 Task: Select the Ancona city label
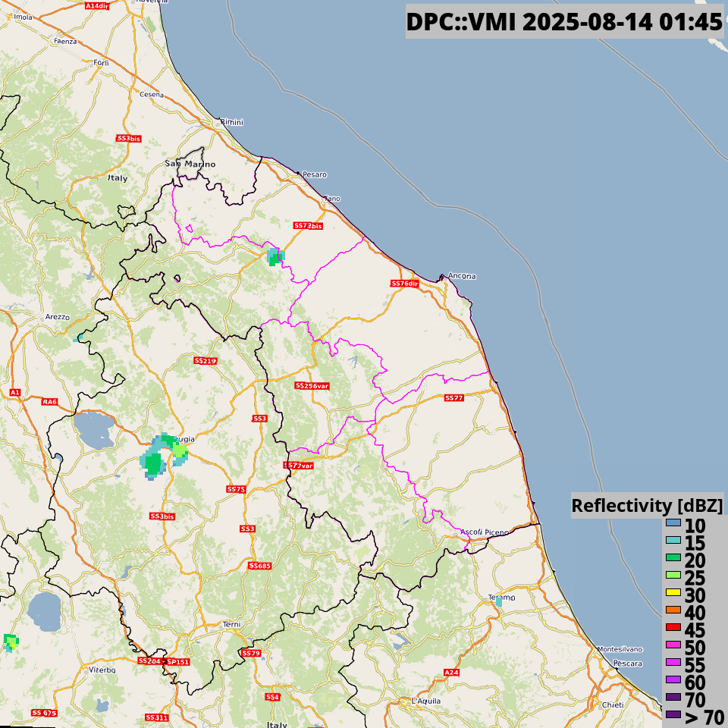pyautogui.click(x=462, y=276)
